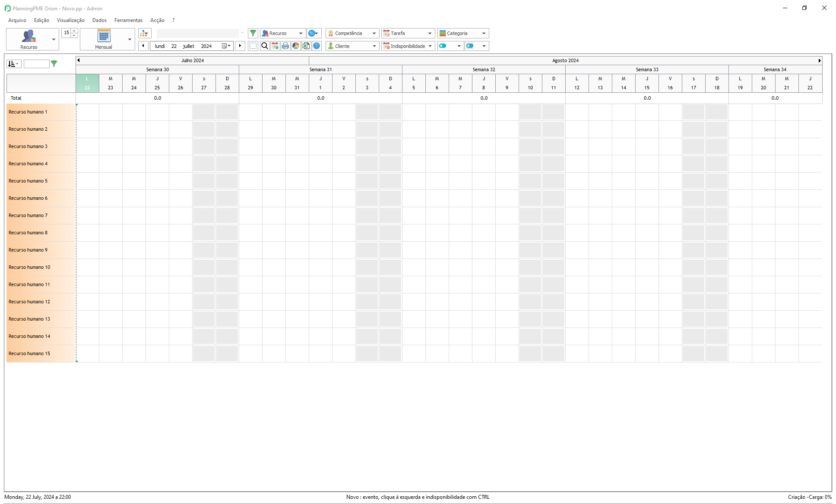
Task: Click the sort order icon above resources
Action: [x=13, y=64]
